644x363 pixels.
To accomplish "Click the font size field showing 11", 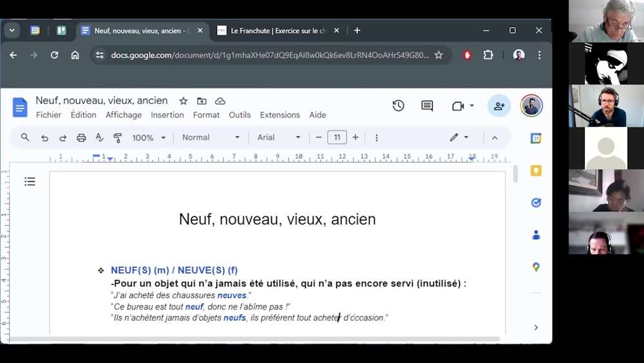I will click(337, 137).
